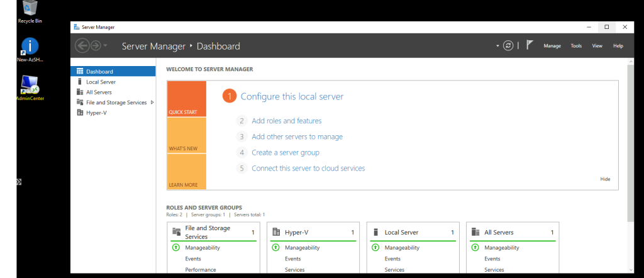Select the New-AzSH desktop shortcut
This screenshot has height=278, width=644.
pyautogui.click(x=30, y=50)
